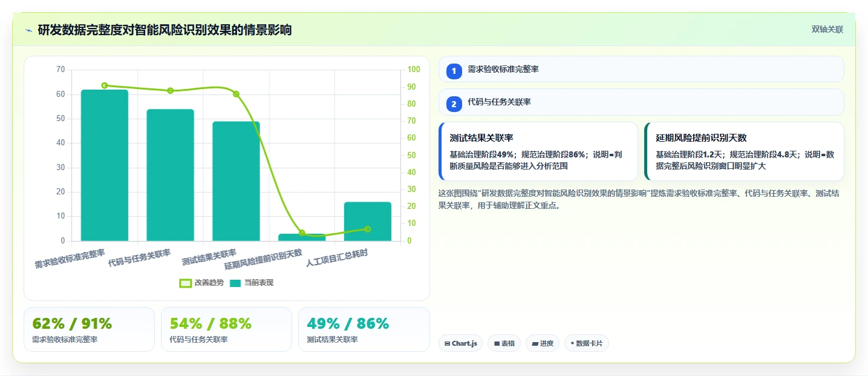Click the teal 当前表现 legend swatch
This screenshot has width=868, height=376.
click(x=235, y=283)
